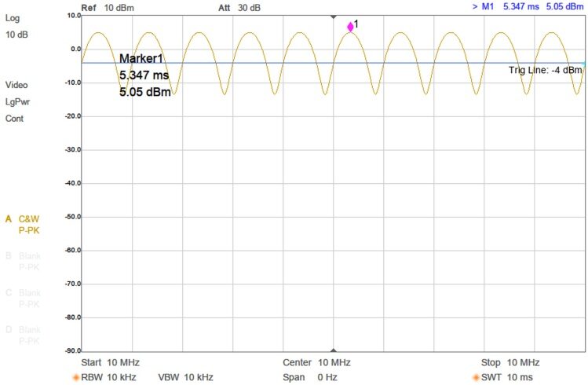Viewport: 588px width, 385px height.
Task: Click the SWT 10 ms value
Action: tap(507, 377)
